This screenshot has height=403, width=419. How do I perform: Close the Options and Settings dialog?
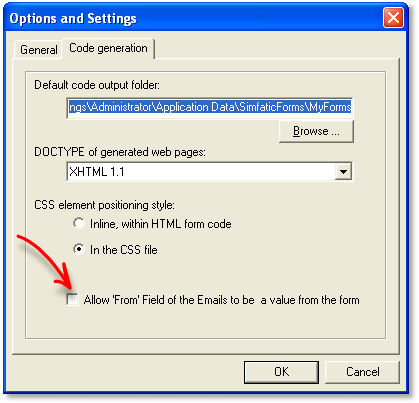pos(393,17)
